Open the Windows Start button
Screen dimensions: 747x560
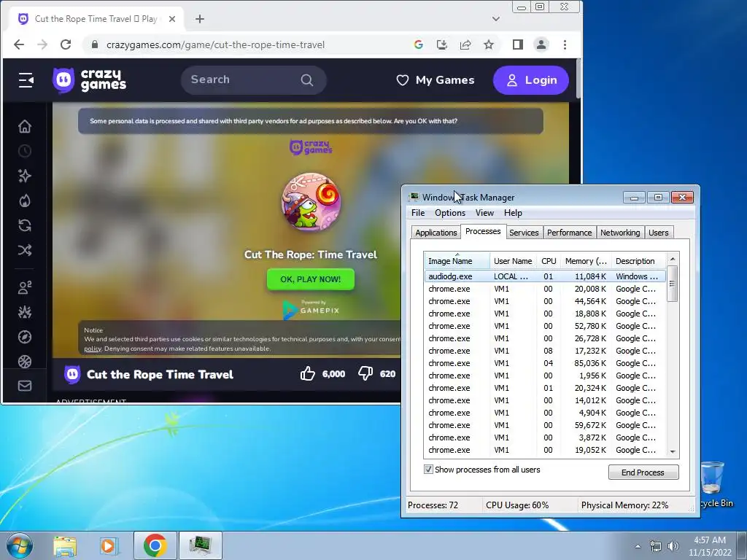click(20, 545)
